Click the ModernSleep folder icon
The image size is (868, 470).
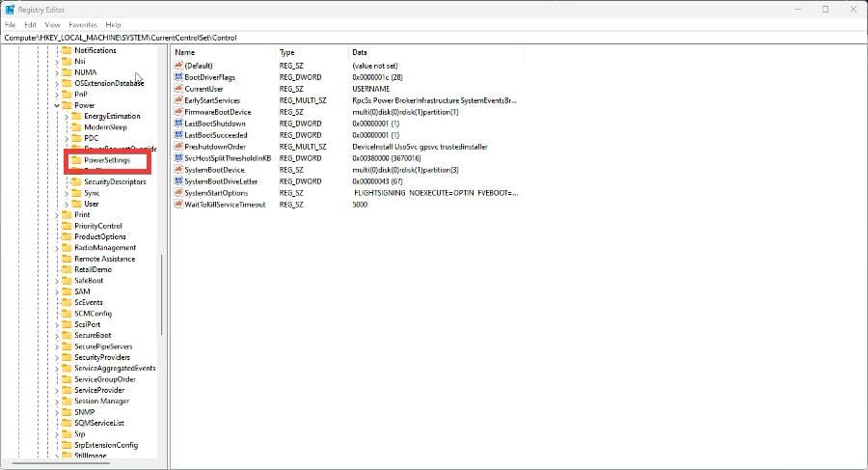(76, 127)
